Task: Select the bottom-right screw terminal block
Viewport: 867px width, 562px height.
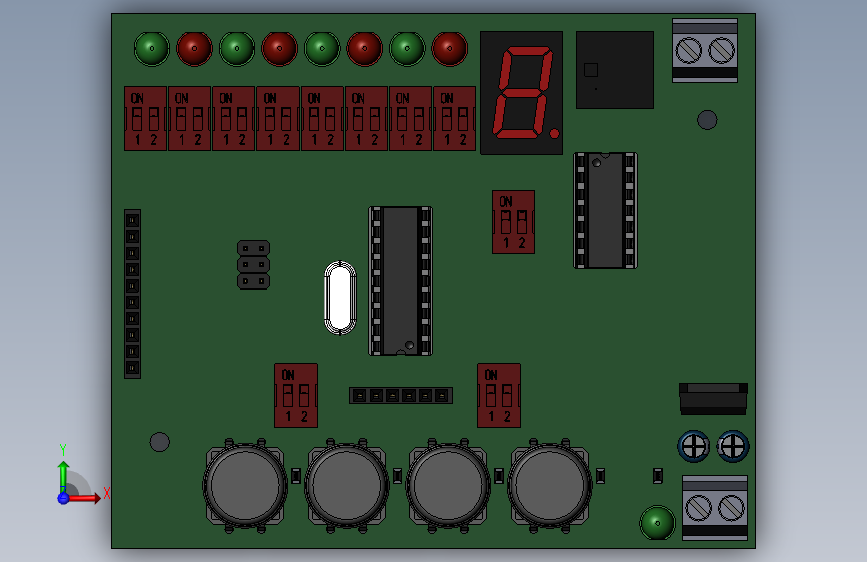Action: (715, 508)
